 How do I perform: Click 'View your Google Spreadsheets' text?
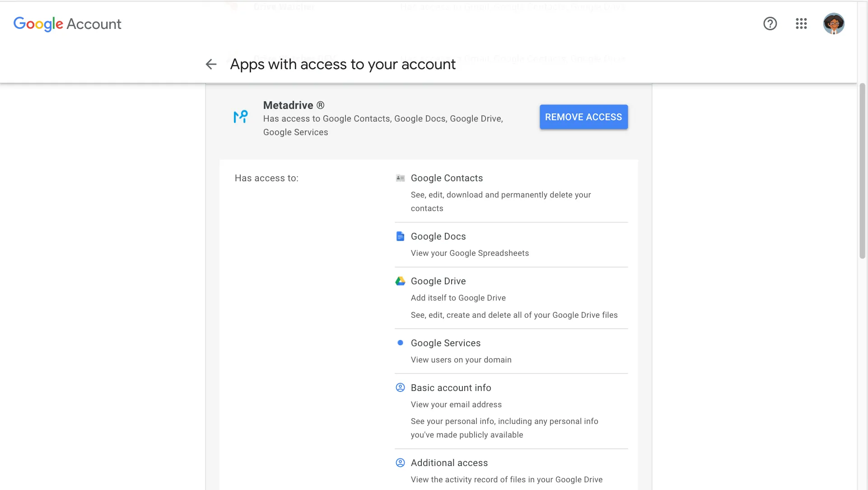pos(470,253)
